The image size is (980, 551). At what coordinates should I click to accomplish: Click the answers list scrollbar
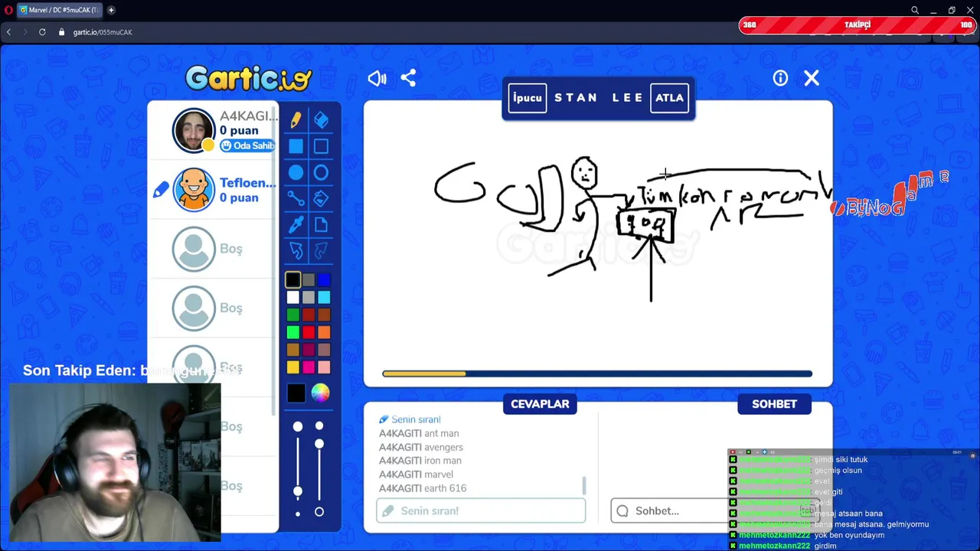click(x=584, y=485)
